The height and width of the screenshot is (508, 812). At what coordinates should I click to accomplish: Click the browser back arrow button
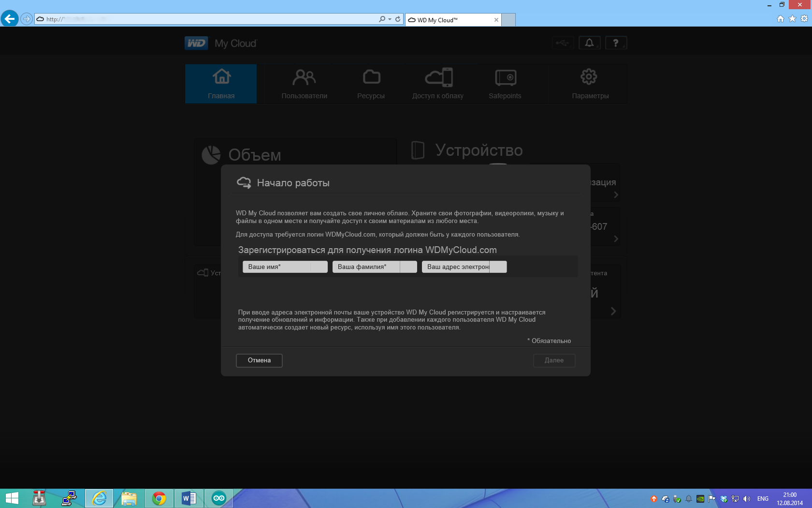(10, 19)
